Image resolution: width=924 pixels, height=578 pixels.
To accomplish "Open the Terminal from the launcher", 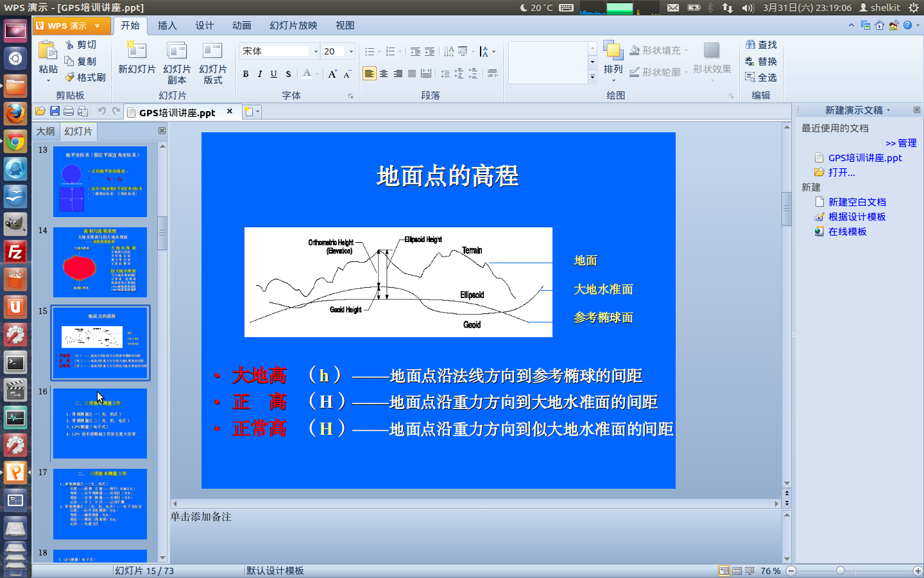I will pyautogui.click(x=15, y=363).
